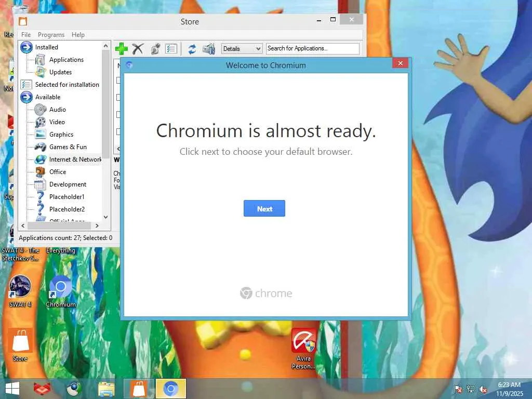Click the Updates icon under Installed
The height and width of the screenshot is (399, 532).
(x=41, y=72)
